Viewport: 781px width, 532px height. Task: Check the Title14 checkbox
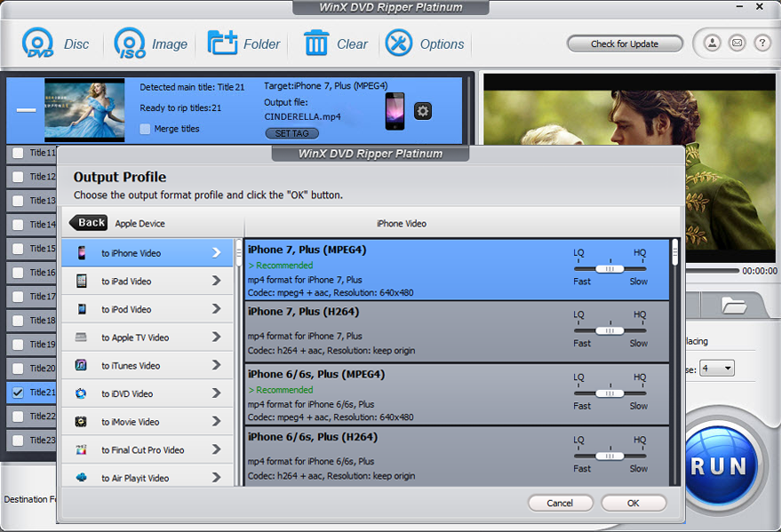pos(18,225)
